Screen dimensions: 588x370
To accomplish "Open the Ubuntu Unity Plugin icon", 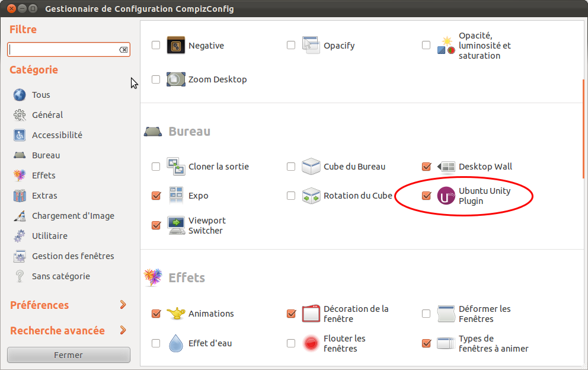I will (446, 196).
